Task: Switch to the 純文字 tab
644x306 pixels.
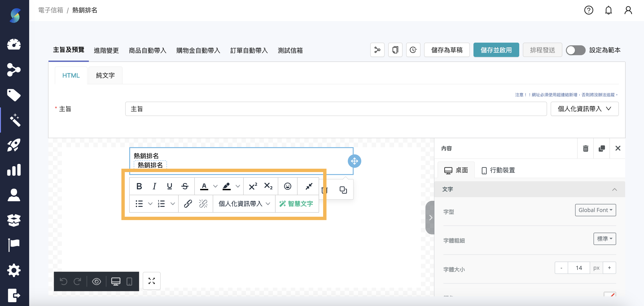Action: coord(105,75)
